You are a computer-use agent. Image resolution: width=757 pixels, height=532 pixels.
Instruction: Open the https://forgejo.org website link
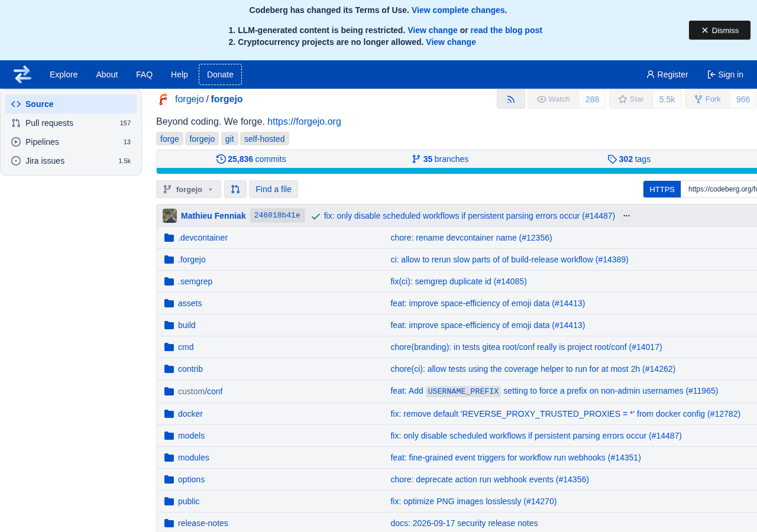click(304, 122)
